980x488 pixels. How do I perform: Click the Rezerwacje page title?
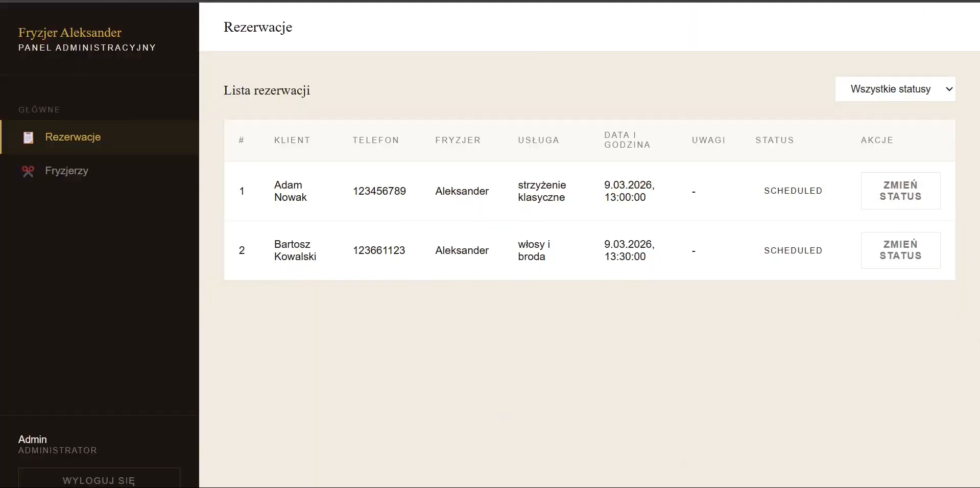258,27
